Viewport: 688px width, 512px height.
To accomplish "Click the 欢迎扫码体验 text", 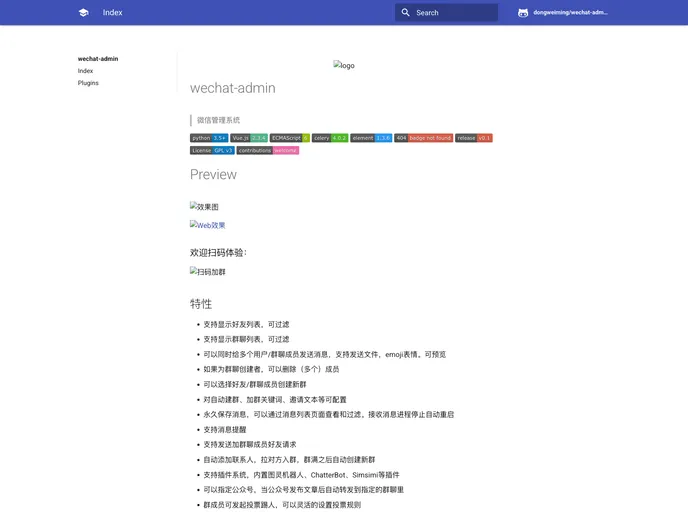I will pos(218,253).
